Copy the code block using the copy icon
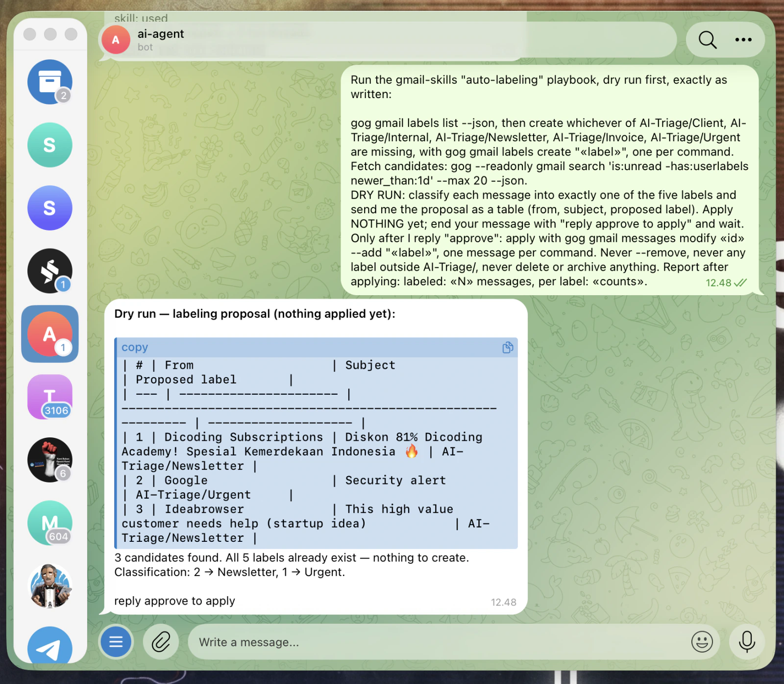The height and width of the screenshot is (684, 784). click(508, 348)
